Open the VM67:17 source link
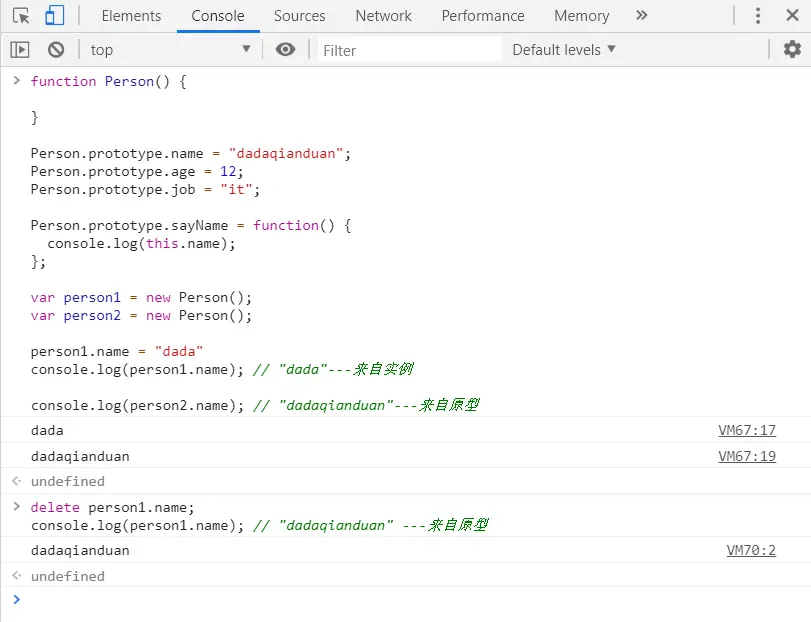Image resolution: width=811 pixels, height=622 pixels. [747, 430]
